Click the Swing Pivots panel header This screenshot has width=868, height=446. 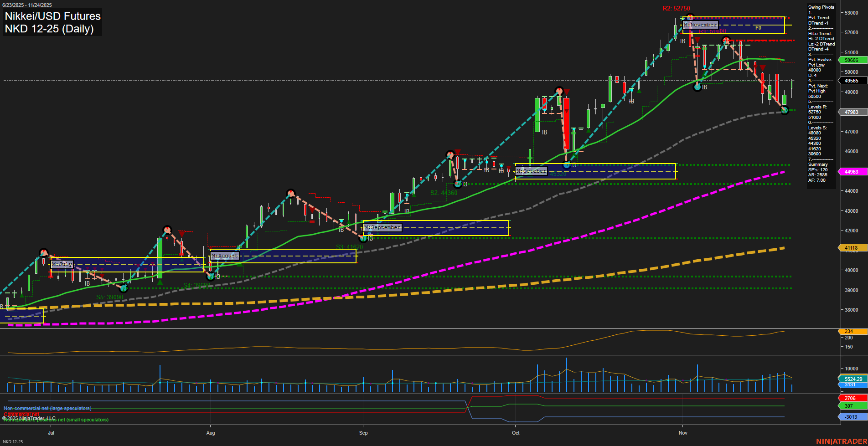pos(821,7)
